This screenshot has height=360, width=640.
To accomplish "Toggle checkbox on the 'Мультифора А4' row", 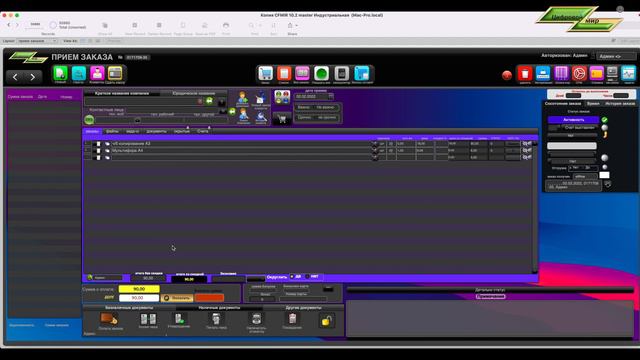I will coord(98,151).
